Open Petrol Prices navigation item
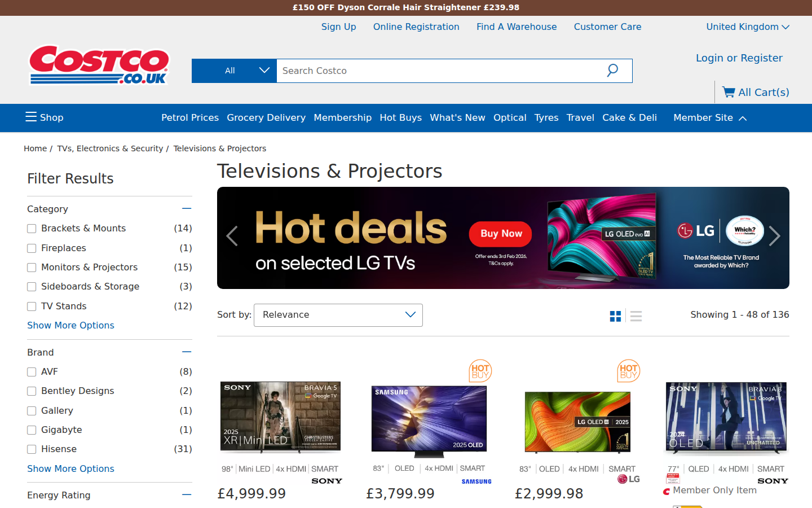812x508 pixels. pyautogui.click(x=189, y=117)
